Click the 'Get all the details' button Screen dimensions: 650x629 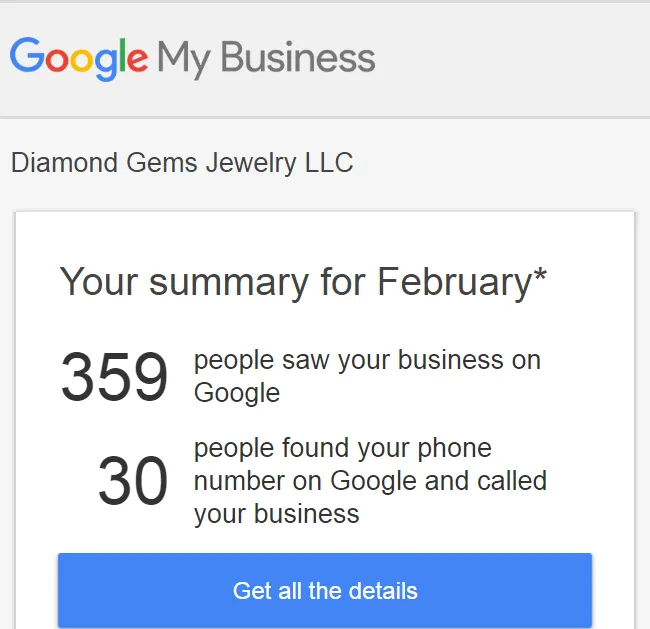(325, 590)
